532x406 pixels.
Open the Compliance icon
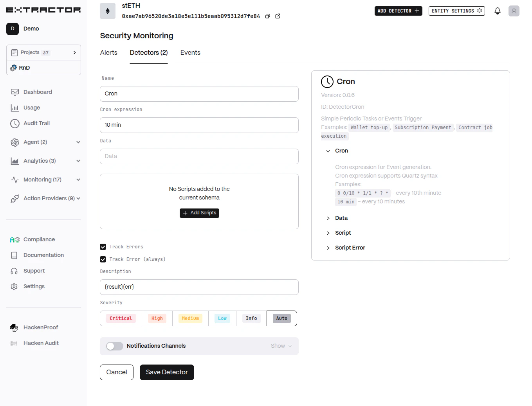tap(15, 240)
